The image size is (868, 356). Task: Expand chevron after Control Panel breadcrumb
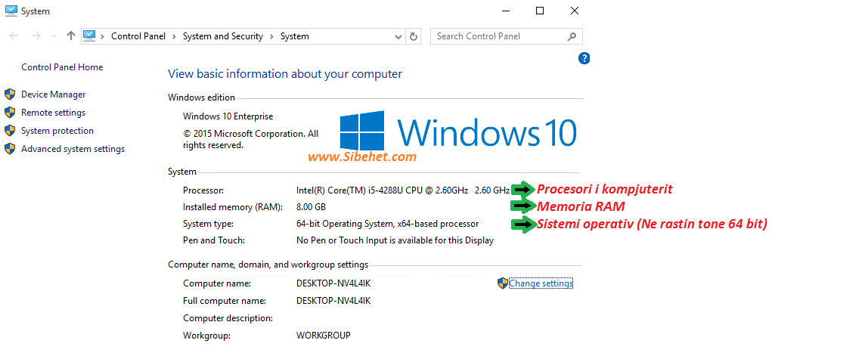click(x=174, y=36)
